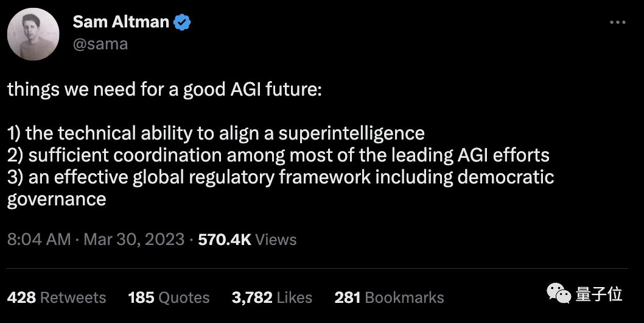Viewport: 644px width, 323px height.
Task: Show the 428 Retweets list
Action: tap(57, 297)
